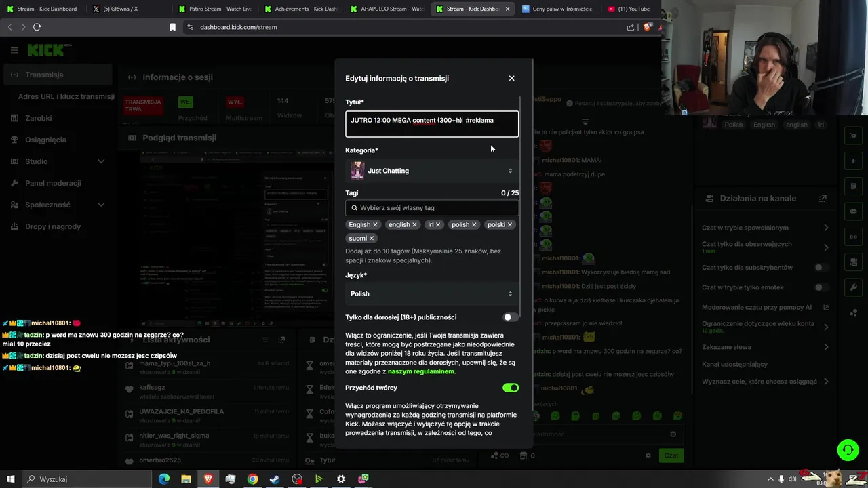Click the Wyszukaj taskbar search box

point(87,479)
